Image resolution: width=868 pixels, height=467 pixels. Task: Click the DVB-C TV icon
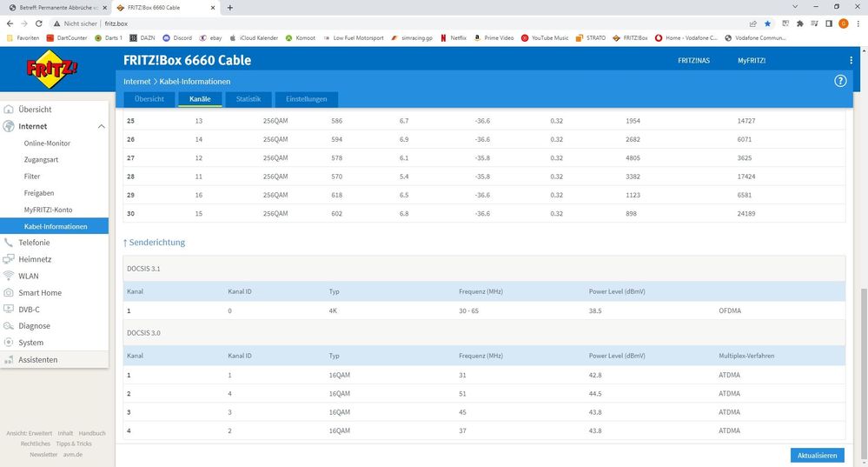tap(9, 309)
